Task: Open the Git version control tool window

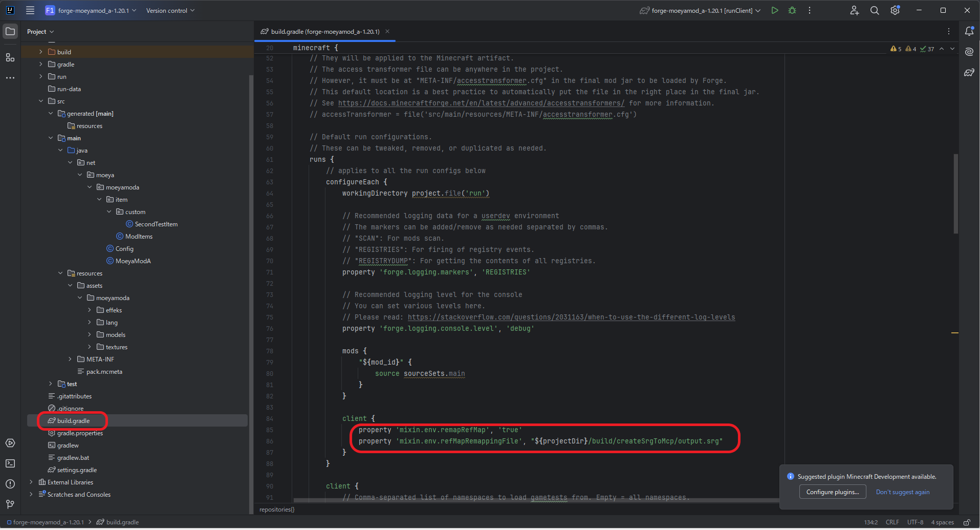Action: [x=10, y=504]
